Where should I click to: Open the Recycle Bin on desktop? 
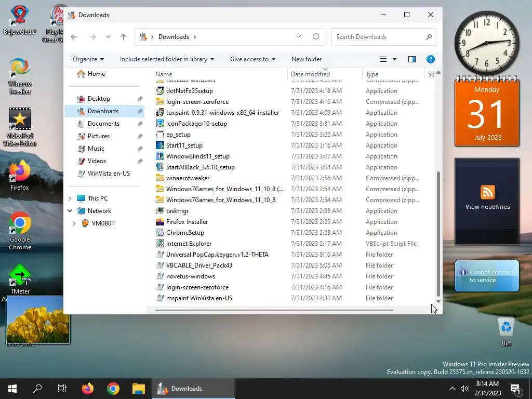click(506, 332)
